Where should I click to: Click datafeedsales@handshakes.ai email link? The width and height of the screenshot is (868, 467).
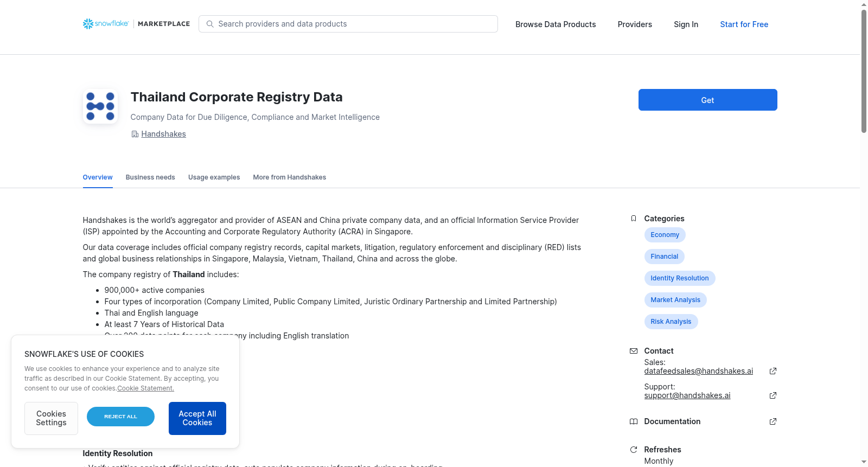[x=698, y=371]
